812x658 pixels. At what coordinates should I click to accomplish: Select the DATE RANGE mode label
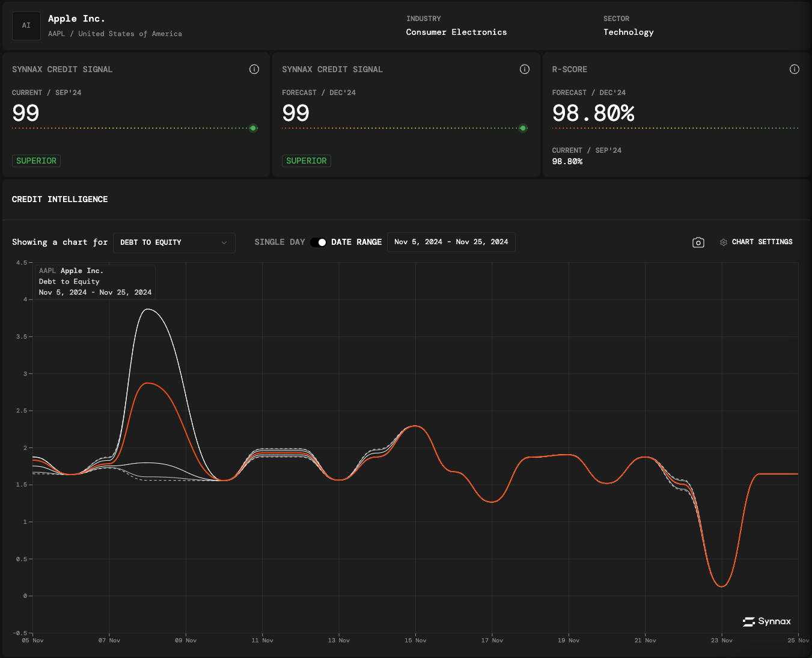(x=356, y=242)
